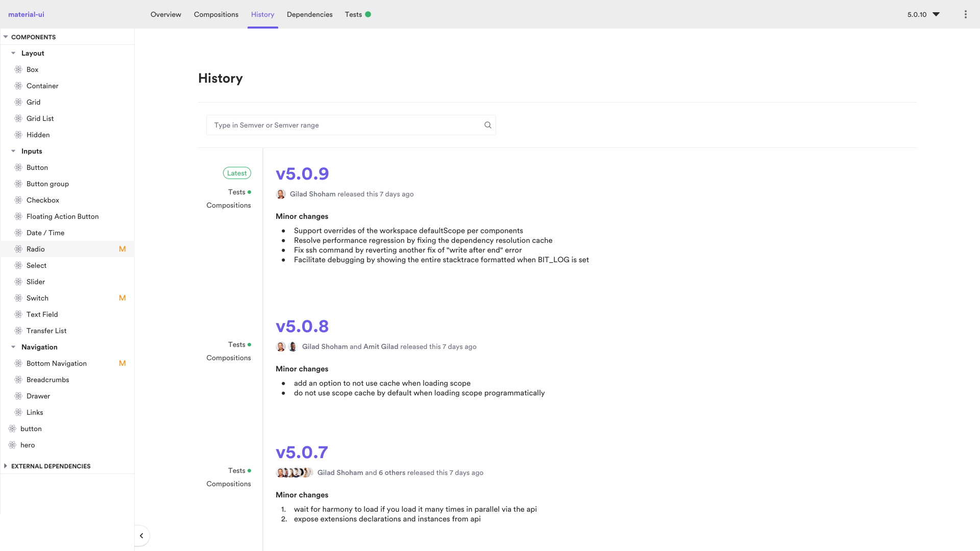980x551 pixels.
Task: Switch to the Dependencies tab
Action: pyautogui.click(x=309, y=14)
